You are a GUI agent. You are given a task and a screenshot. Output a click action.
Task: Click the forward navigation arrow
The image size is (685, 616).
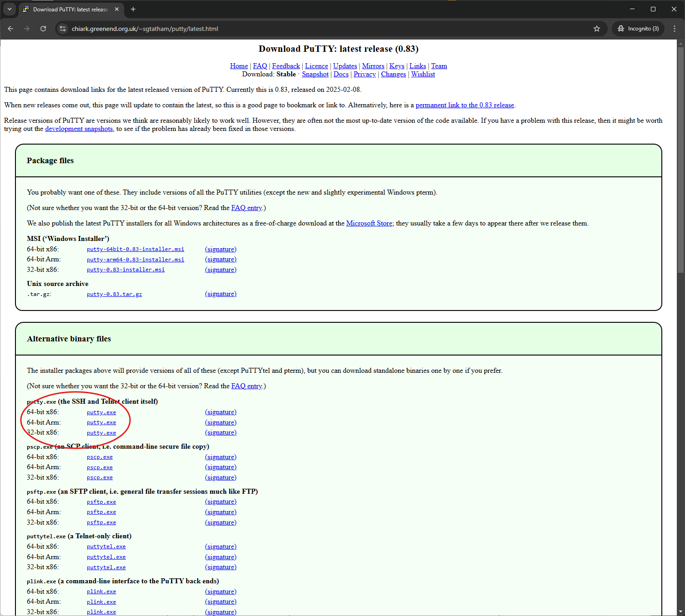pos(27,29)
